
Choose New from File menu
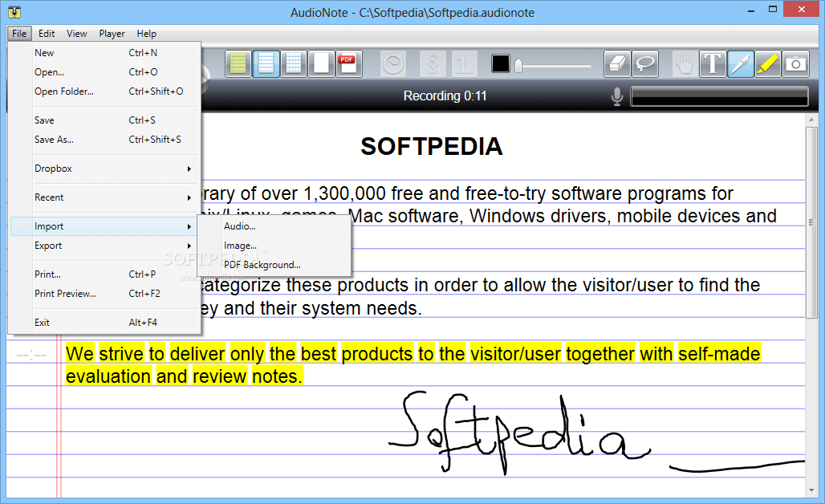[104, 53]
